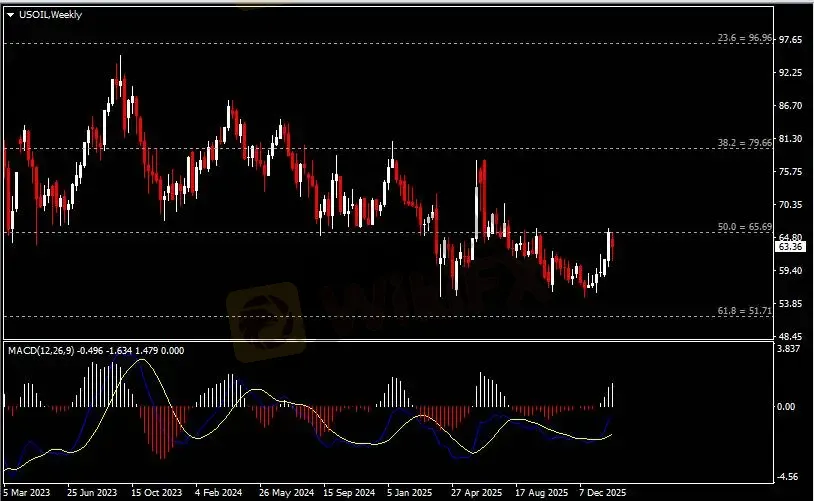
Task: Select the 50.0 = 65.69 Fibonacci label
Action: (744, 227)
